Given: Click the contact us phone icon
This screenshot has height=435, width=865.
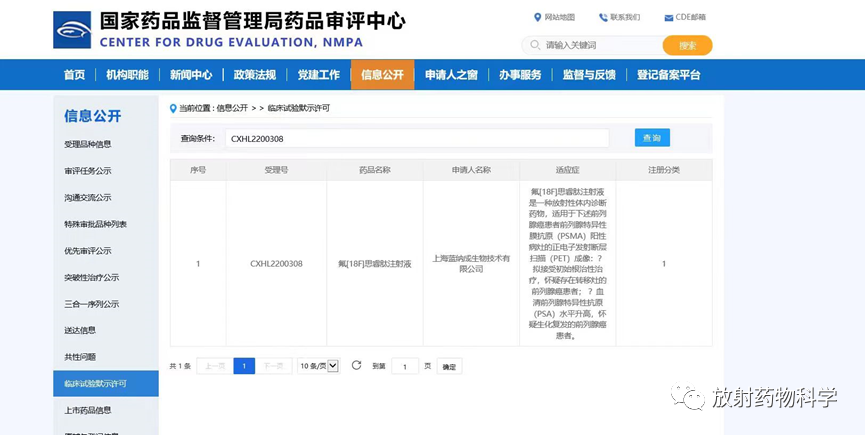Looking at the screenshot, I should coord(603,17).
